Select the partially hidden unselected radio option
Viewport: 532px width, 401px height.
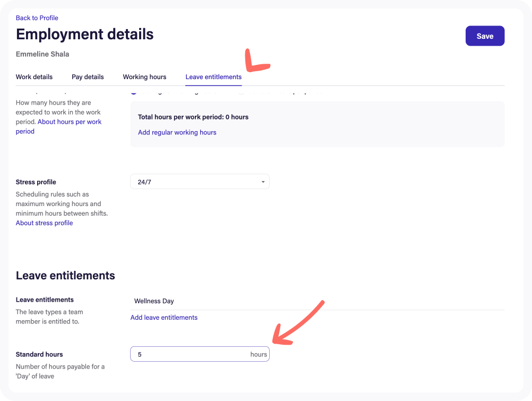241,92
